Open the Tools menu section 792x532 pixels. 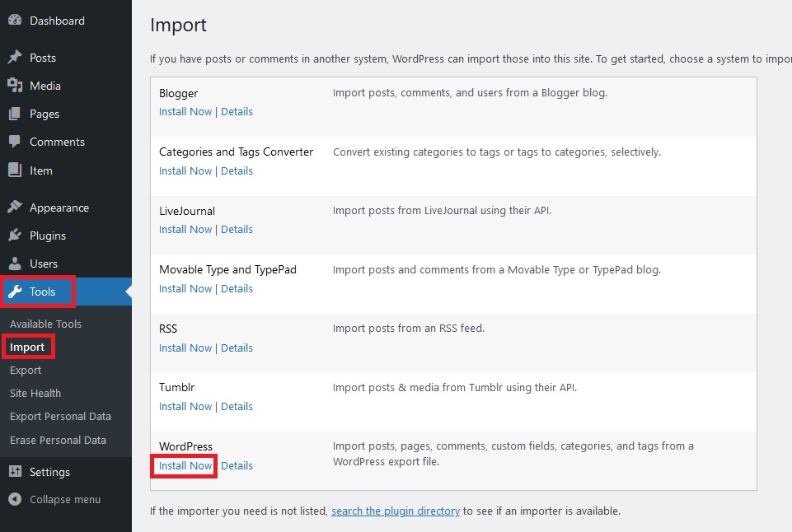click(42, 292)
